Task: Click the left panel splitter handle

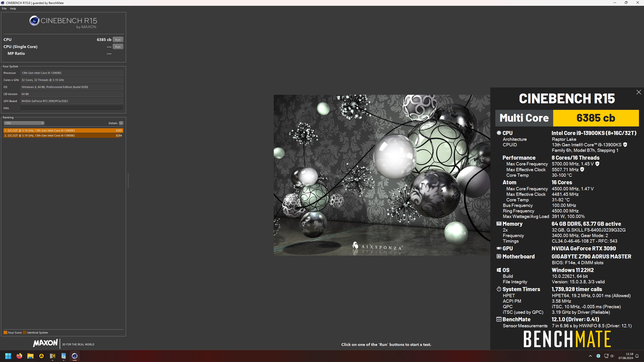Action: click(128, 180)
